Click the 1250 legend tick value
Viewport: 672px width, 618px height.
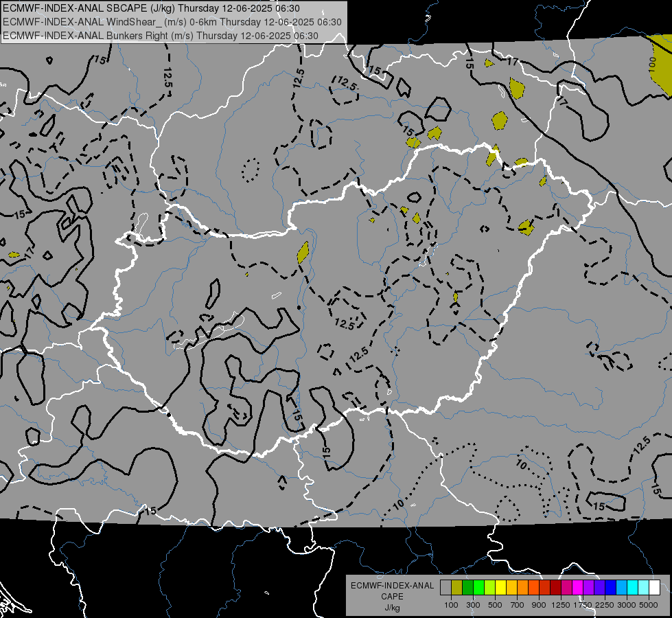coord(561,605)
